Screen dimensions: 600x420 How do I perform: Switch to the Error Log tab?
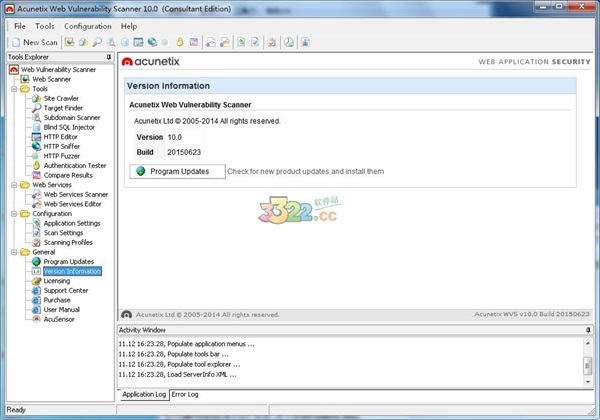click(185, 394)
